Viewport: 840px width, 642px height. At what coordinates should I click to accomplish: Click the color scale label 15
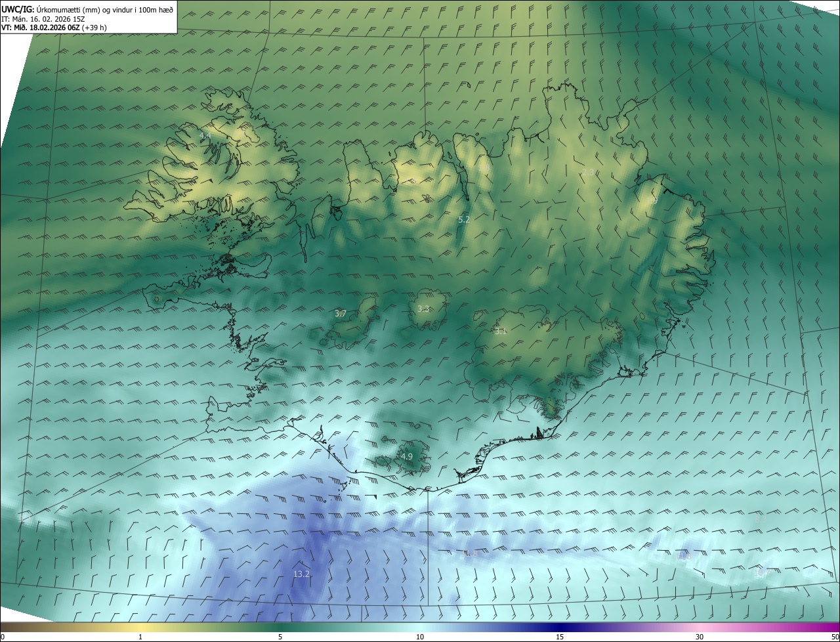click(x=560, y=637)
